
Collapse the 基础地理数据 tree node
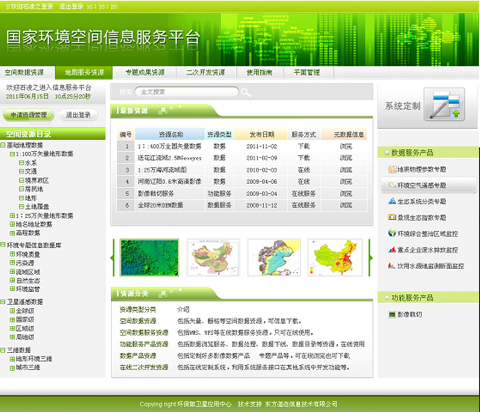3,145
